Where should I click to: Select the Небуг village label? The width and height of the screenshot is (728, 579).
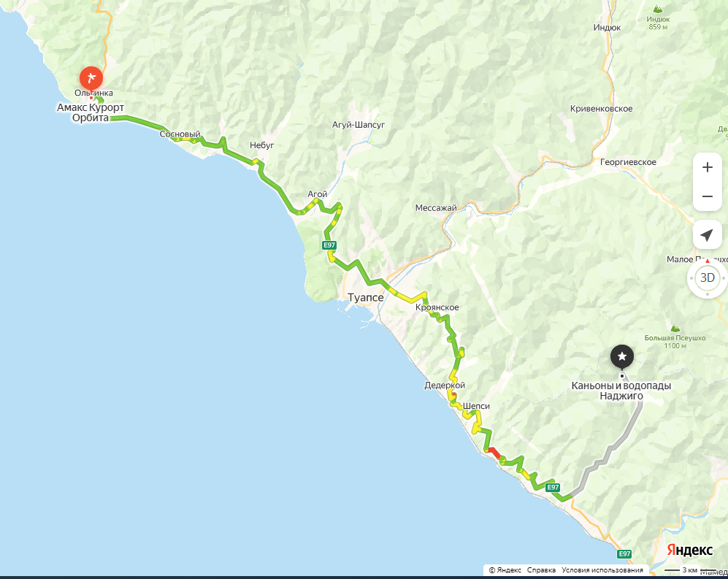[262, 145]
